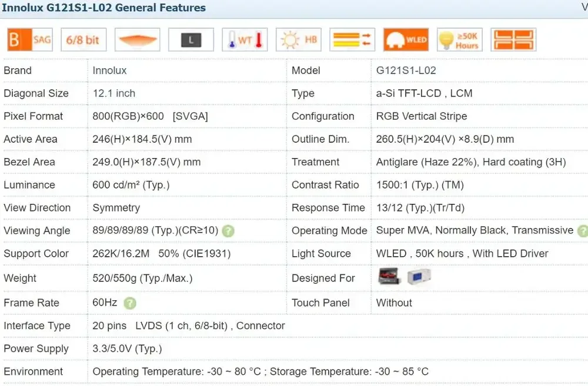Open the industrial device Designed For thumbnail

[x=419, y=277]
